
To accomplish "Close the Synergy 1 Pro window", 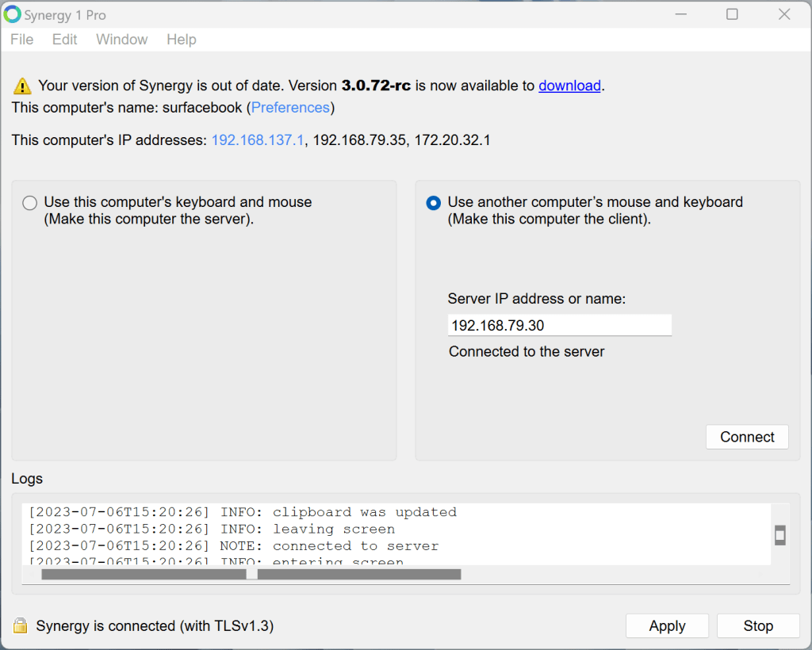I will coord(784,14).
